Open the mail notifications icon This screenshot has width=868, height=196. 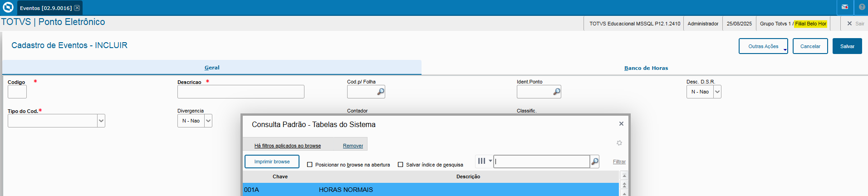point(845,7)
